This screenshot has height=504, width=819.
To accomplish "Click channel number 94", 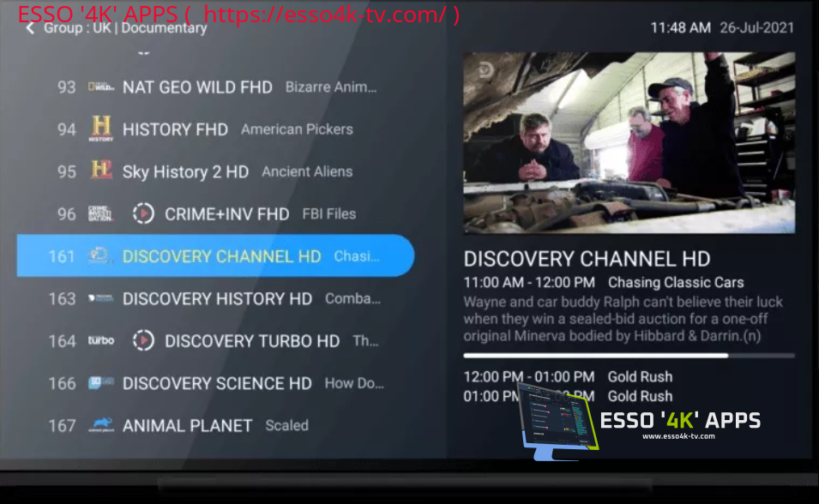I will pyautogui.click(x=66, y=129).
